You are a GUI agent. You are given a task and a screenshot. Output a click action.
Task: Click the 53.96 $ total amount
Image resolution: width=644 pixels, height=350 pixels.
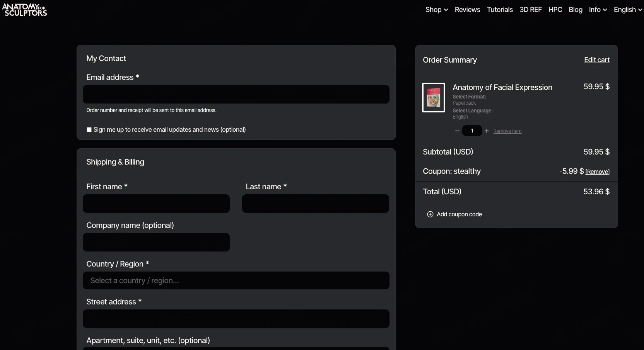[596, 192]
